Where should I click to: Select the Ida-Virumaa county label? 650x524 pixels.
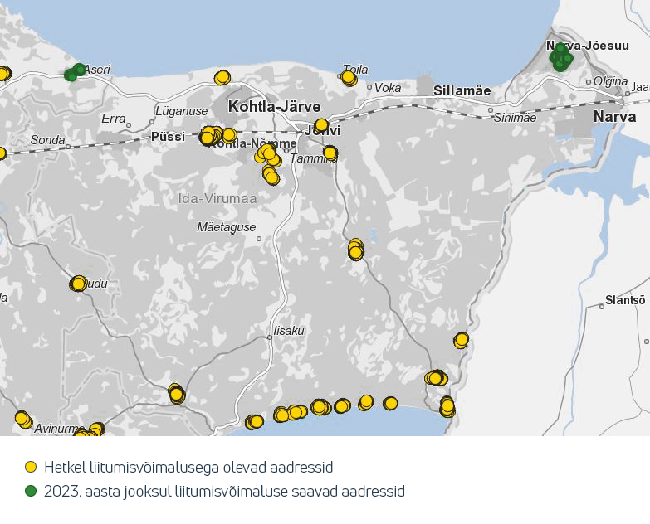point(216,199)
